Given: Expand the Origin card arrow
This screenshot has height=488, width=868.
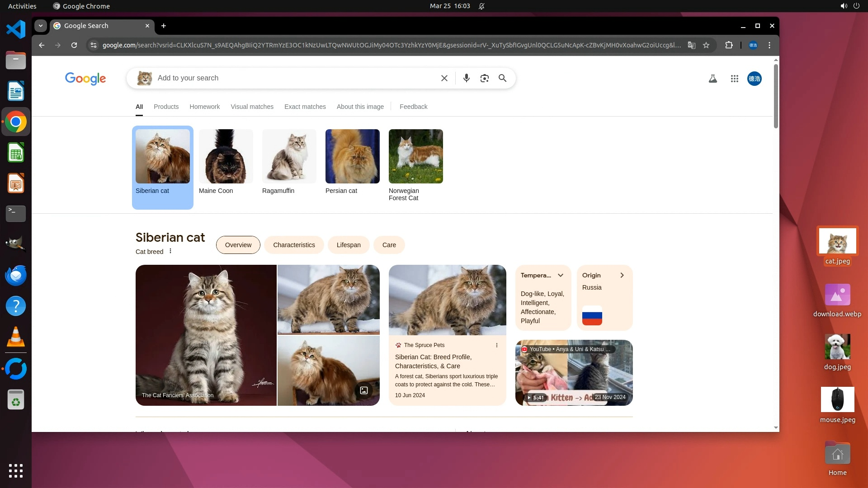Looking at the screenshot, I should coord(622,275).
